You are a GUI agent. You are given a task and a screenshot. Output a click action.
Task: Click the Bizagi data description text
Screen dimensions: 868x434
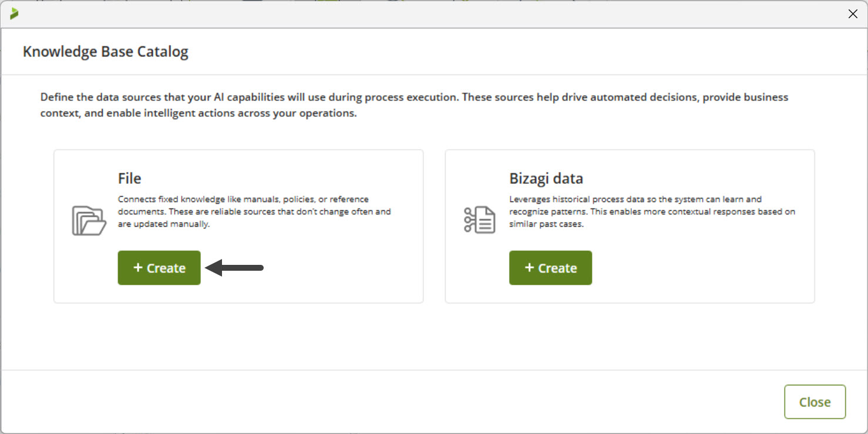(x=652, y=211)
